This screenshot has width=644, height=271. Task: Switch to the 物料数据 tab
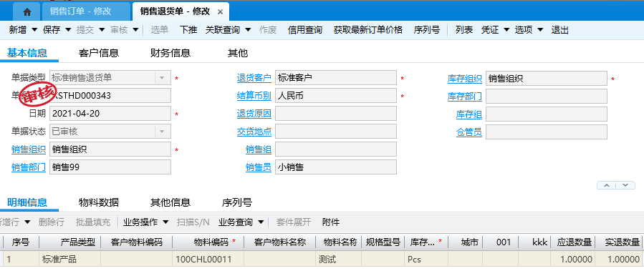coord(99,202)
